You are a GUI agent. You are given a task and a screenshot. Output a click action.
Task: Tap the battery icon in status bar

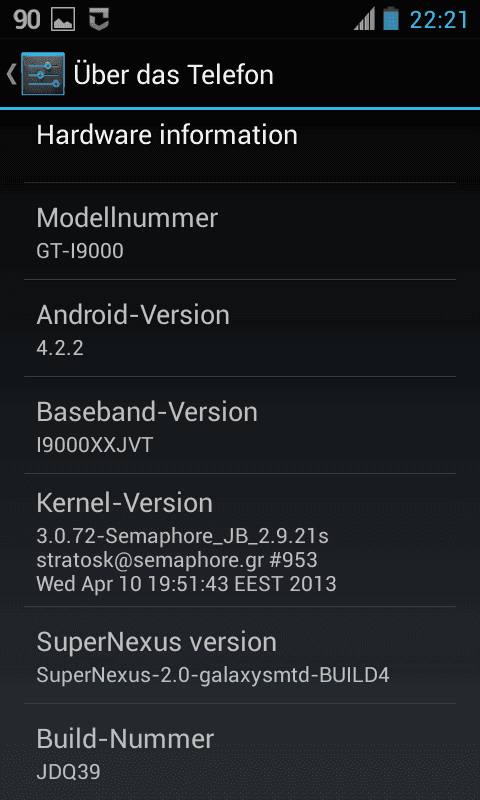391,19
